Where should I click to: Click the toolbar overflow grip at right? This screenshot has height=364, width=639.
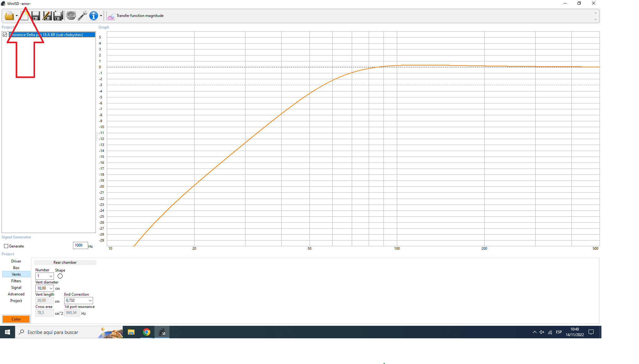[595, 16]
